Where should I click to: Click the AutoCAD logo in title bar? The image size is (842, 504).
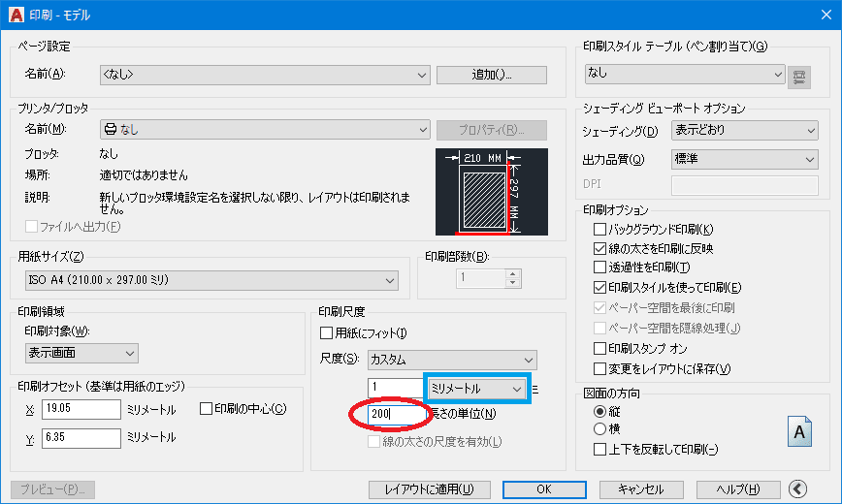coord(15,15)
